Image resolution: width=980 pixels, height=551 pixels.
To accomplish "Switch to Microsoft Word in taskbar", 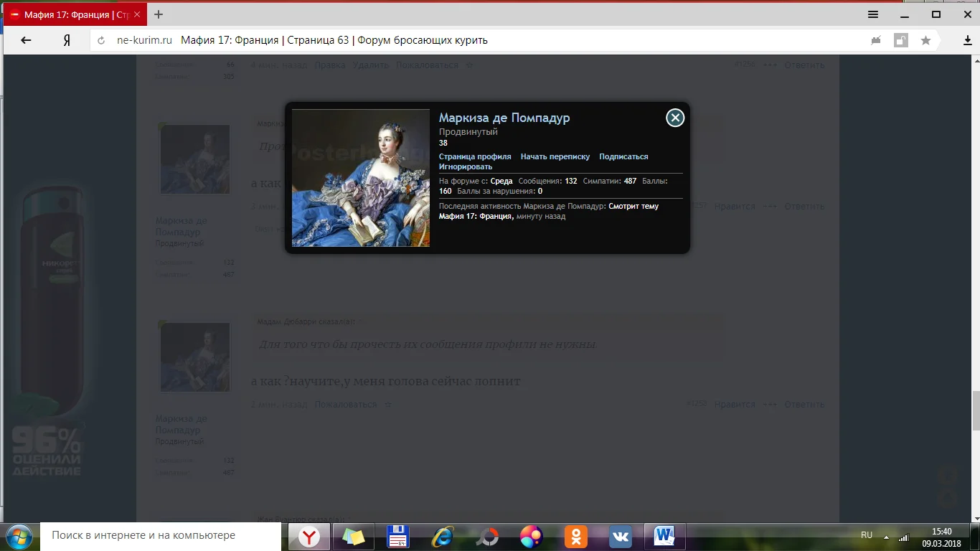I will point(665,536).
